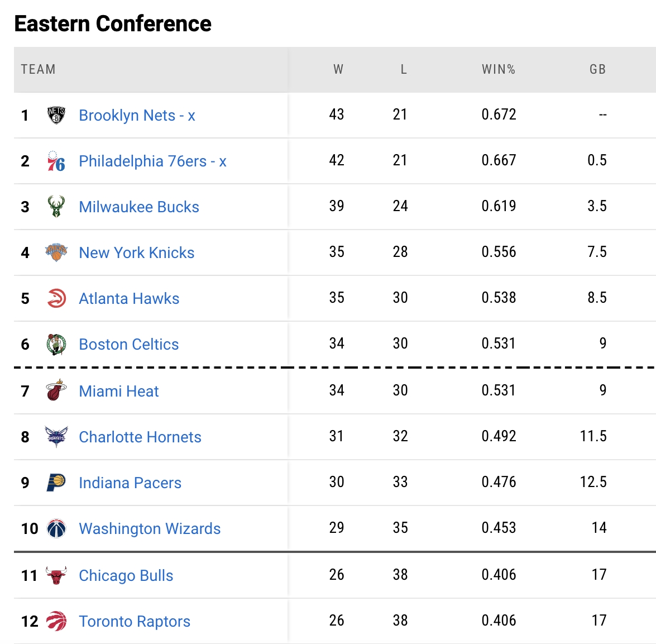Click the Indiana Pacers logo icon

[x=56, y=483]
